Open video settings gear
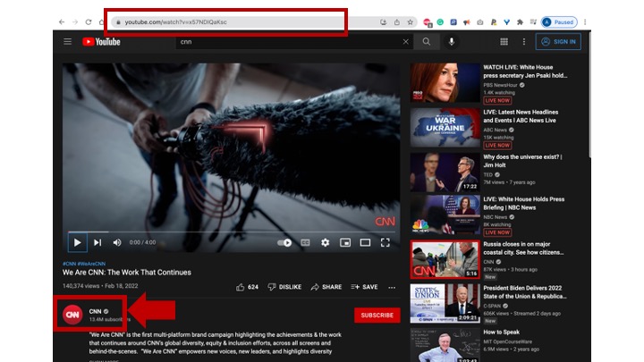Viewport: 644px width, 362px height. [x=326, y=243]
